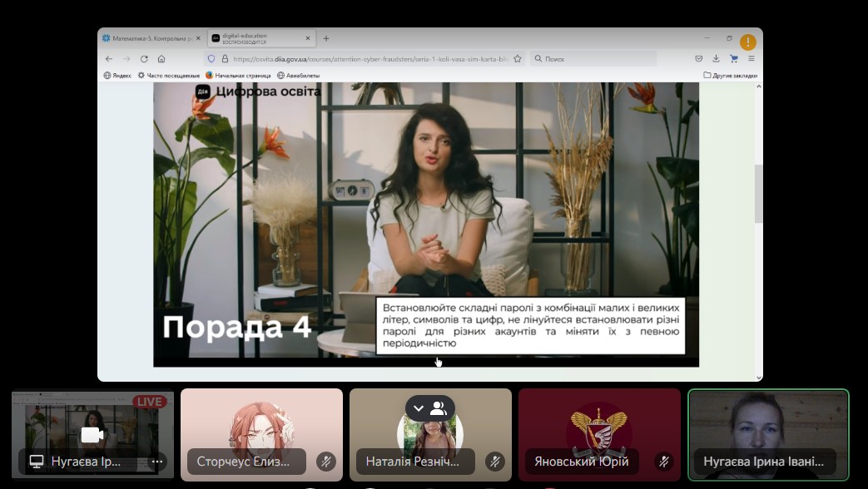Image resolution: width=868 pixels, height=489 pixels.
Task: Expand the participants chevron above the strip
Action: coord(419,408)
